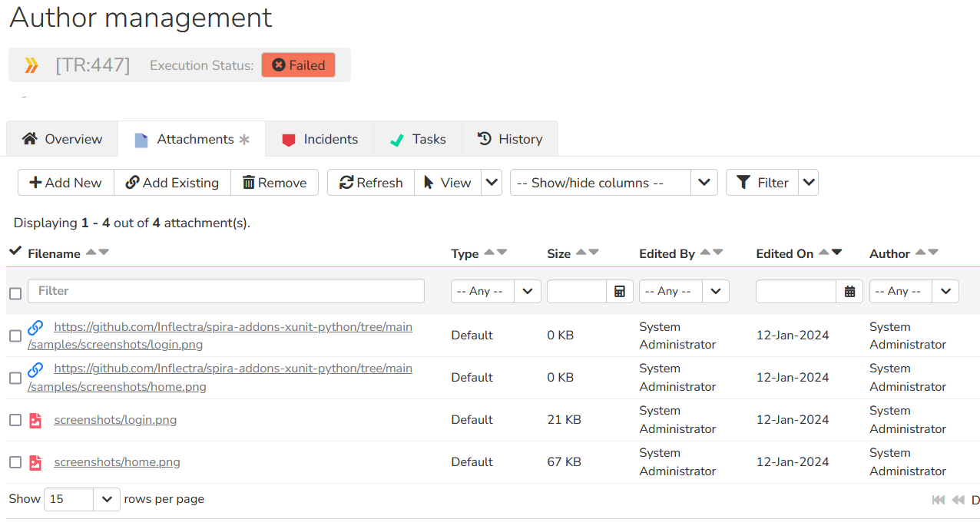Open the Edited On calendar picker

coord(849,292)
